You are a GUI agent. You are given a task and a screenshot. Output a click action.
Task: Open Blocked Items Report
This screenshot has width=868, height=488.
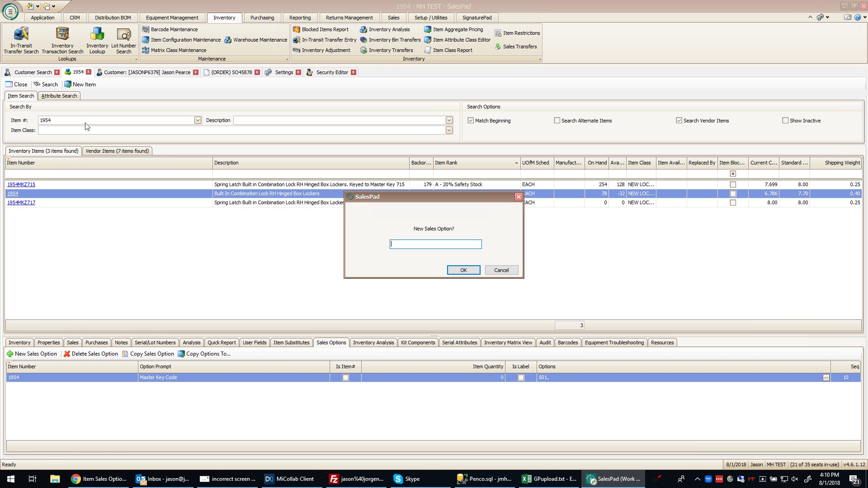point(325,29)
